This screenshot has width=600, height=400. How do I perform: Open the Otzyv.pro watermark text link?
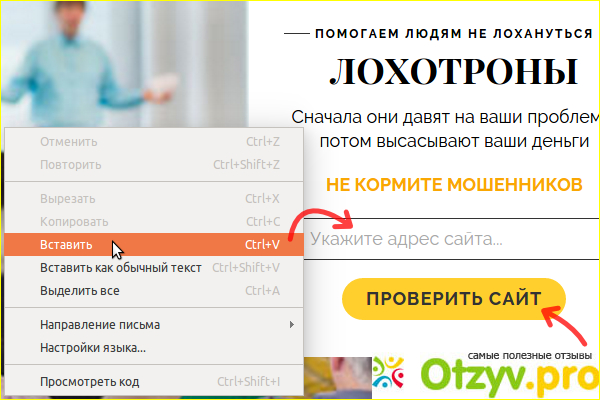pos(508,378)
